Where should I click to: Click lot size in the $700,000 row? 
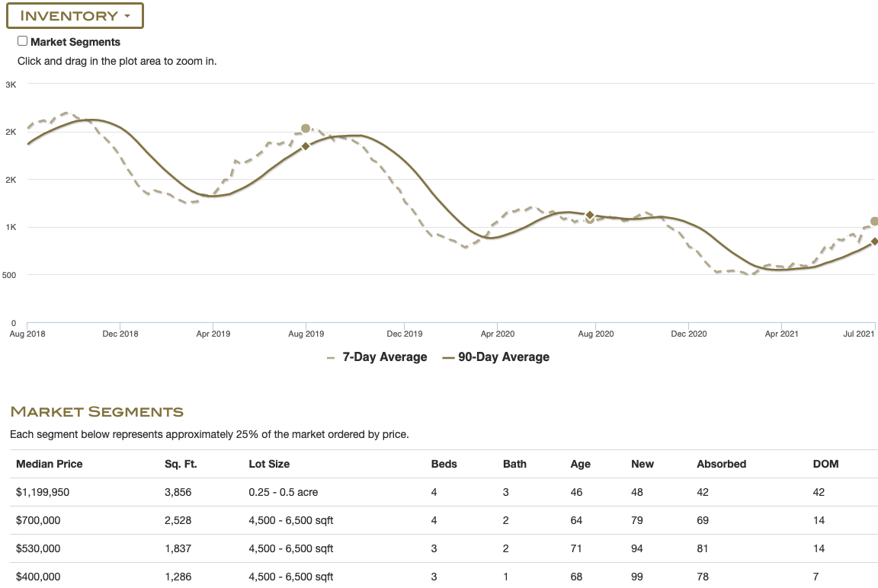coord(291,520)
